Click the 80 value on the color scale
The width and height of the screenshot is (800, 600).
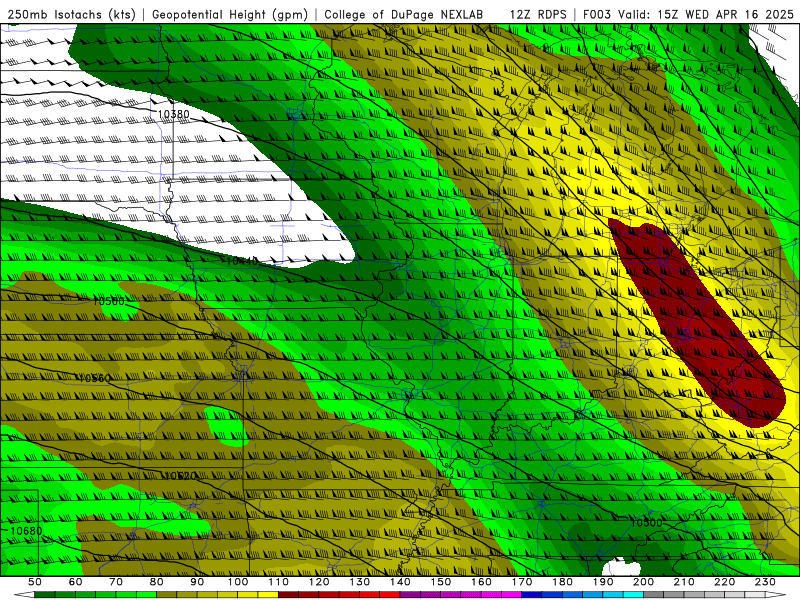click(x=157, y=582)
